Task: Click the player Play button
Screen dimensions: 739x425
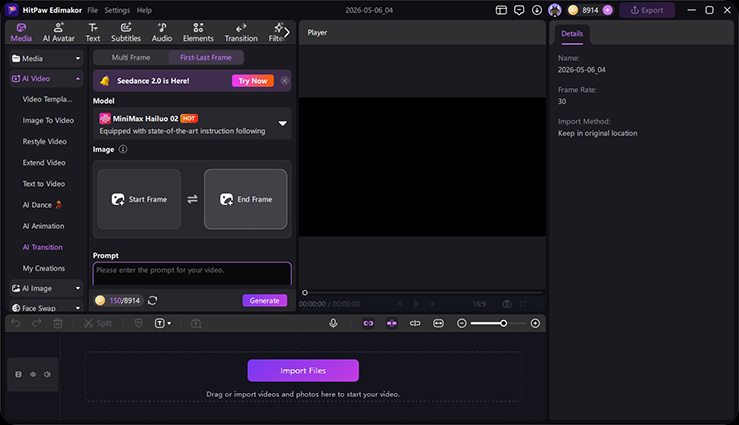Action: [x=416, y=304]
